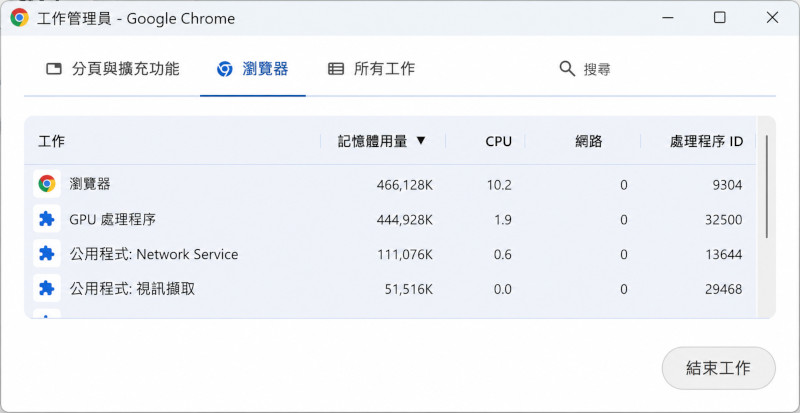Click the puzzle icon beside 公用程式: 視訊擷取
This screenshot has width=800, height=413.
pos(46,288)
